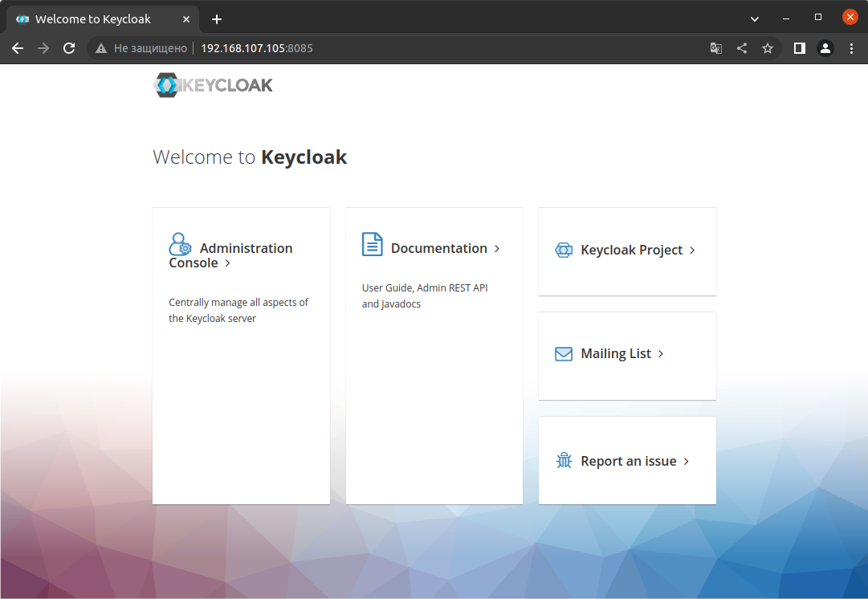The height and width of the screenshot is (599, 868).
Task: Click chevron next to Administration Console
Action: coord(227,263)
